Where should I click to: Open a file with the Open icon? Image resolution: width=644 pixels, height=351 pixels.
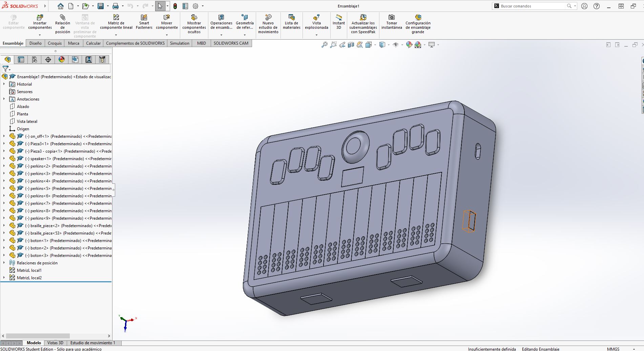coord(85,6)
